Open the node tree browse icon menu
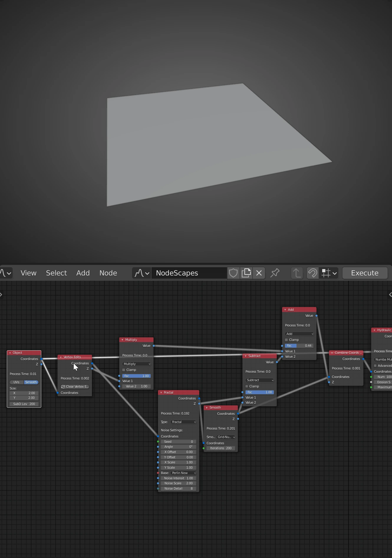Viewport: 392px width, 558px height. click(x=142, y=273)
